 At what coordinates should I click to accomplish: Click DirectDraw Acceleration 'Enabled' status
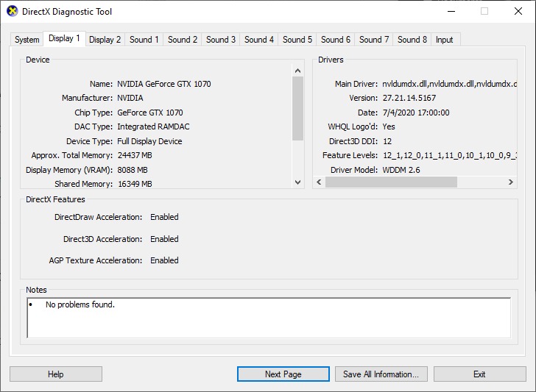[x=164, y=217]
